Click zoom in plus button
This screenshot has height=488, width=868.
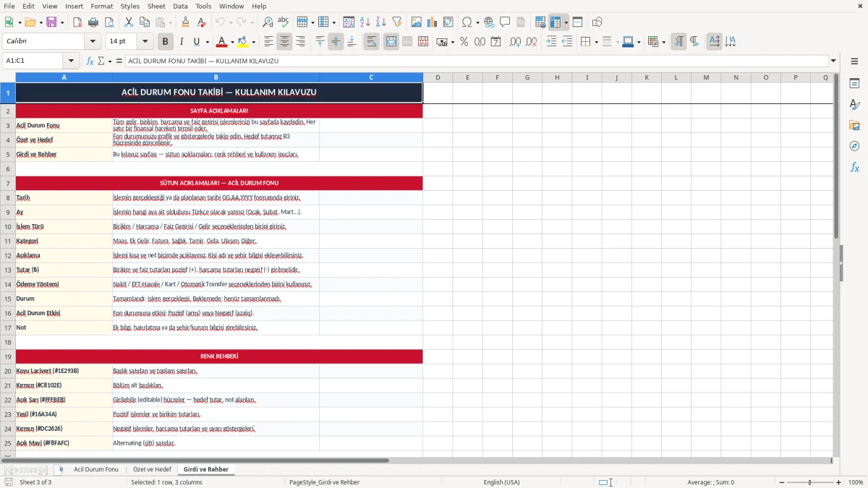(x=839, y=482)
